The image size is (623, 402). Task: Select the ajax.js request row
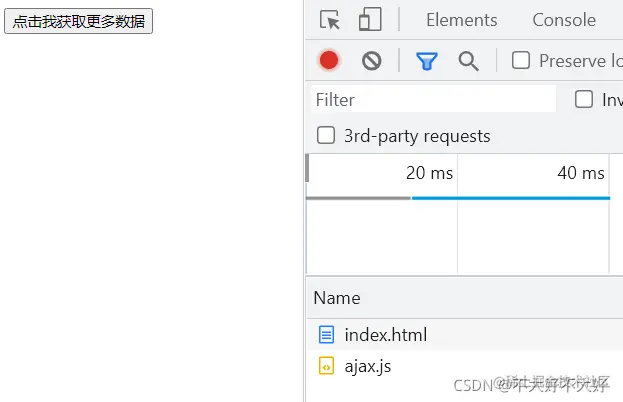tap(464, 366)
